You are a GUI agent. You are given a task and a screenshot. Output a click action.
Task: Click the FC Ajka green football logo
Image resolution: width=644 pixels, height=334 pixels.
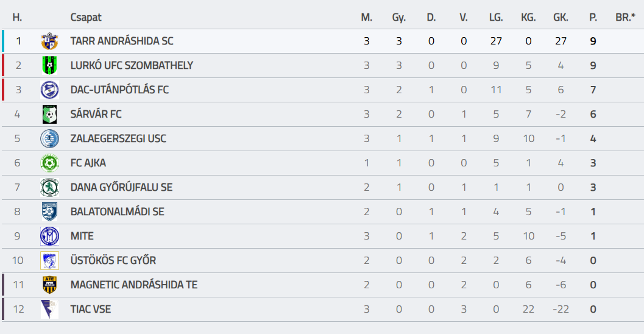50,163
